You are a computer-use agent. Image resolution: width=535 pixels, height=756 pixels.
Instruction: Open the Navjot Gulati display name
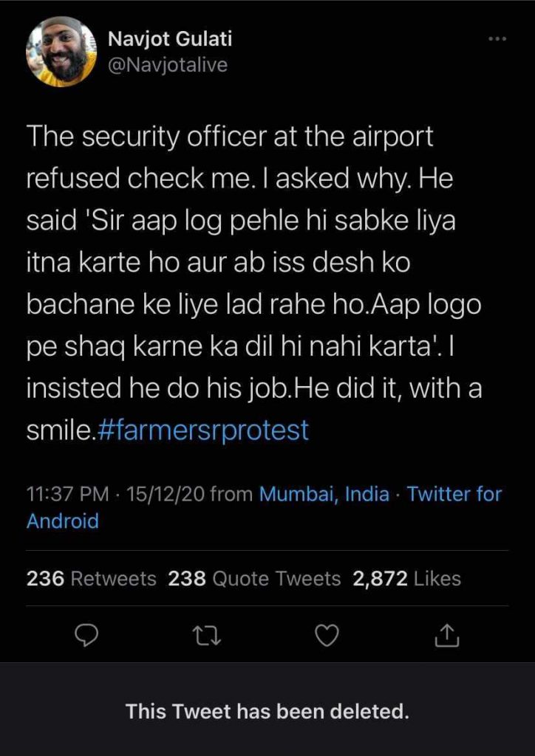point(169,38)
